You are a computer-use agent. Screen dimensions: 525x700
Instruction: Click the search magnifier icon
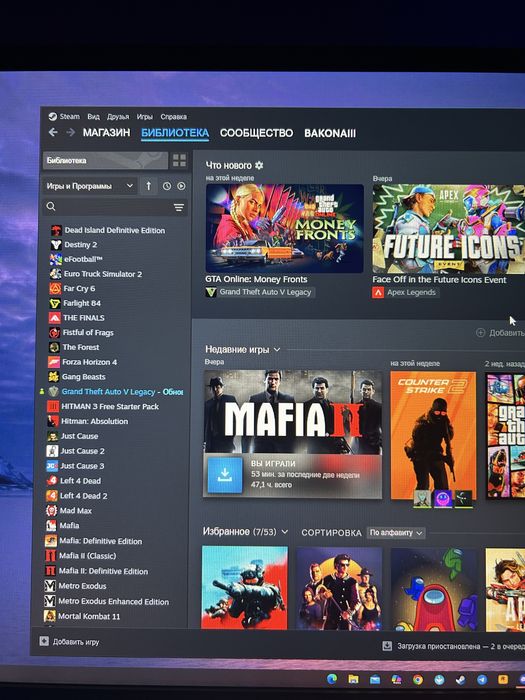pos(51,206)
